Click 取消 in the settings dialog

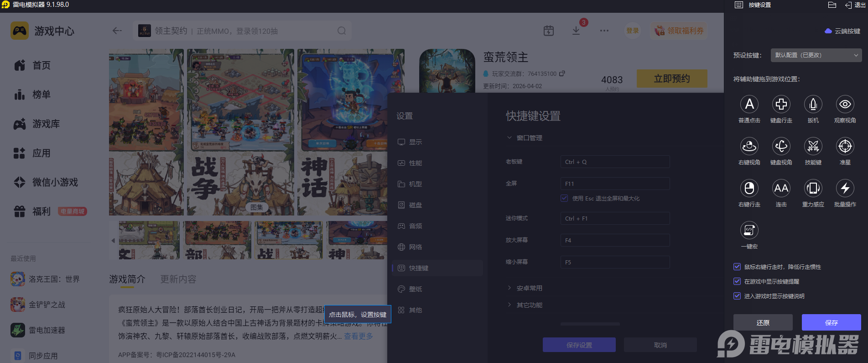point(660,345)
